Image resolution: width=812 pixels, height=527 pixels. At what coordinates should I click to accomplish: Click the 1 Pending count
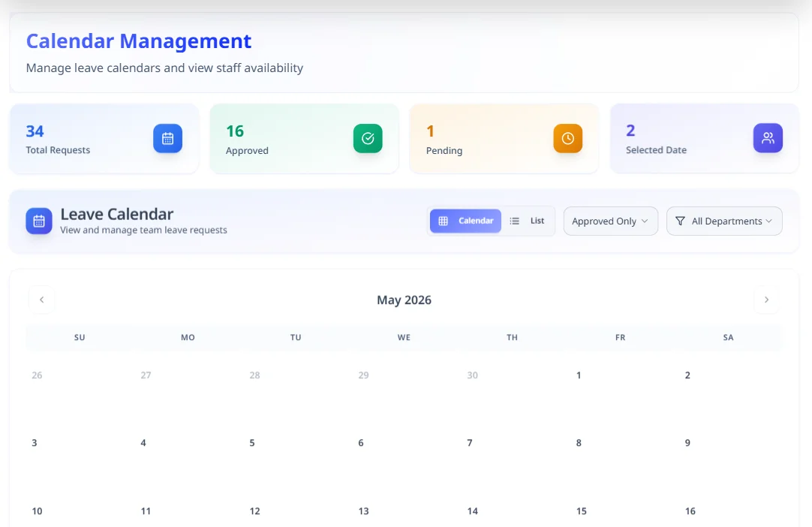pyautogui.click(x=430, y=131)
